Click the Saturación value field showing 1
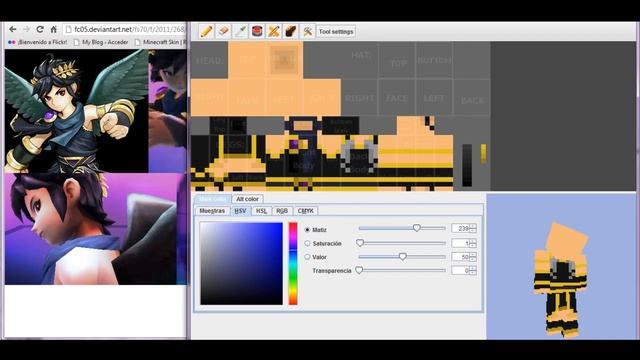The height and width of the screenshot is (360, 640). [x=460, y=243]
